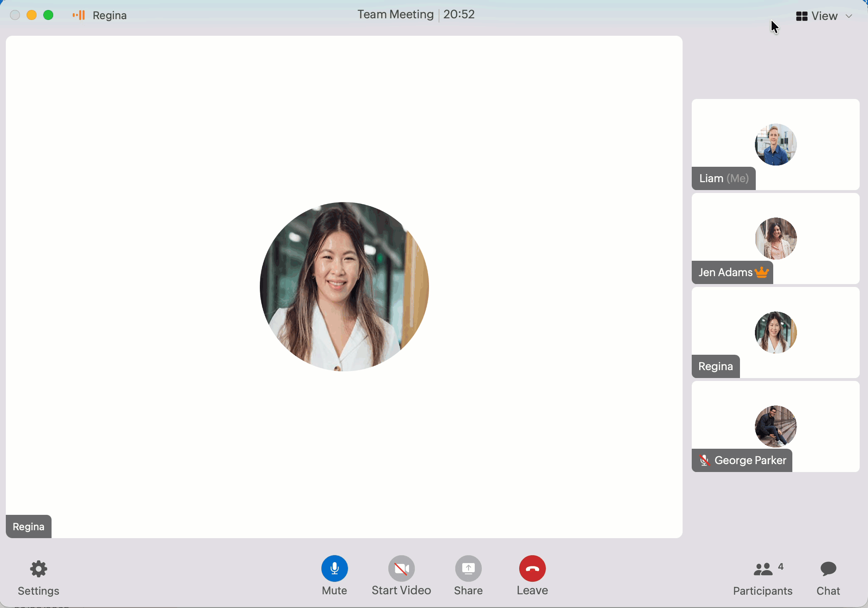Viewport: 868px width, 608px height.
Task: Open the Chat bubble icon
Action: tap(828, 569)
